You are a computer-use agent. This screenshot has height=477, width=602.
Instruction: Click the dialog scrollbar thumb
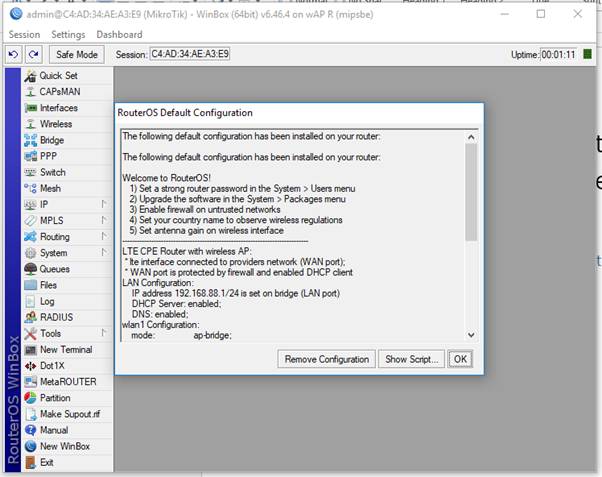[471, 192]
